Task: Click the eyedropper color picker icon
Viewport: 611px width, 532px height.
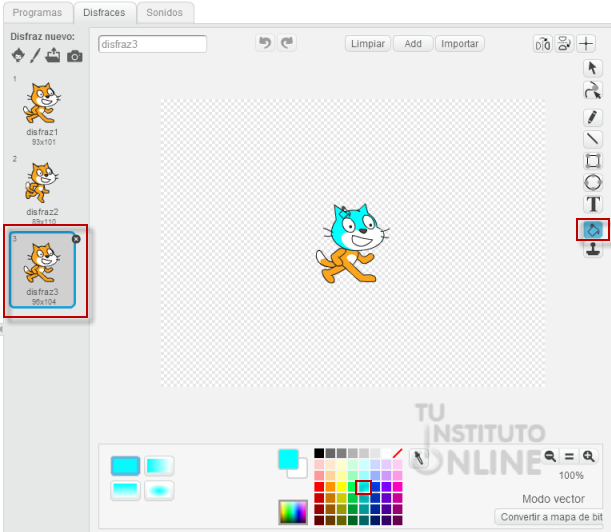Action: 420,458
